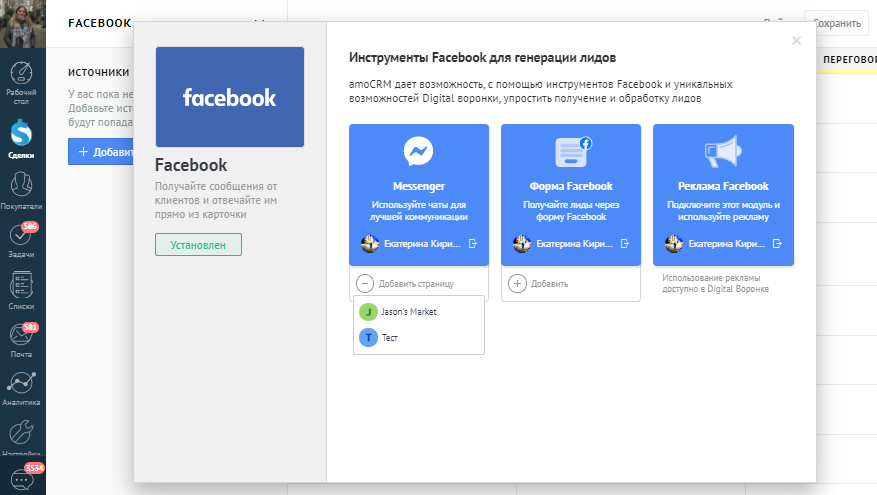Click the Messenger logo icon
Viewport: 877px width, 495px height.
(x=418, y=151)
